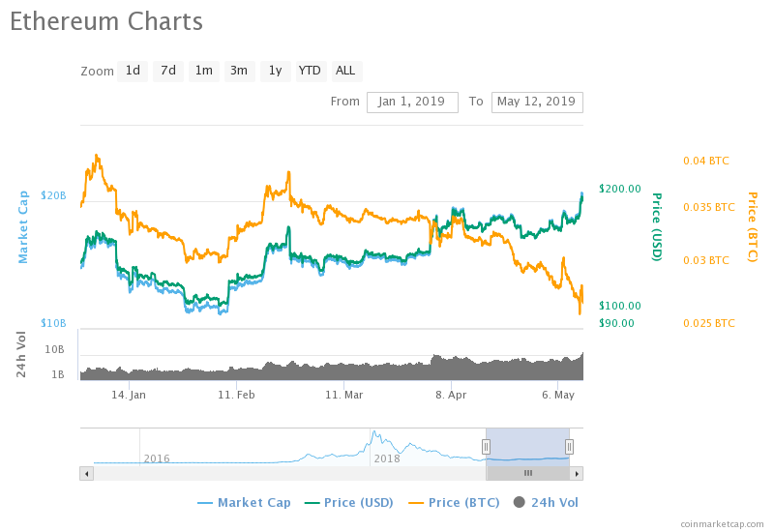Click the 11. Feb axis label
The width and height of the screenshot is (774, 532).
[x=236, y=396]
